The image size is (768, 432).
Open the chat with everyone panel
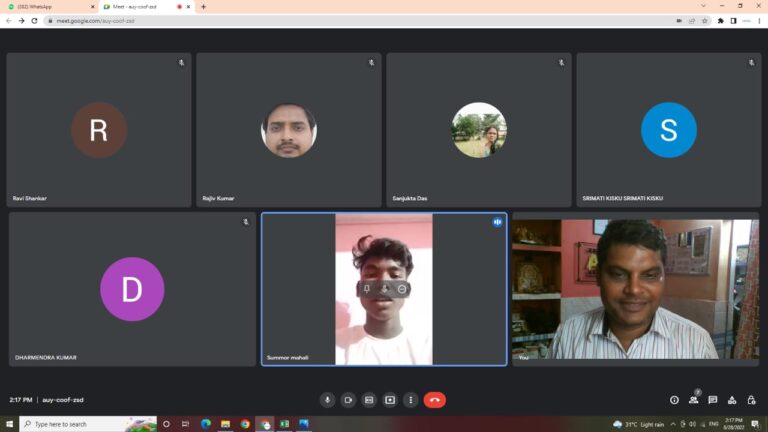click(x=713, y=400)
